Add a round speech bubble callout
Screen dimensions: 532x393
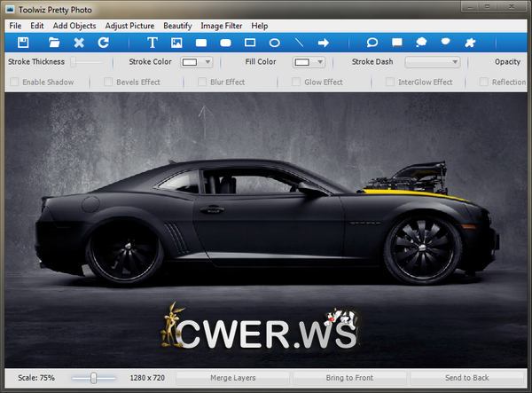(372, 43)
